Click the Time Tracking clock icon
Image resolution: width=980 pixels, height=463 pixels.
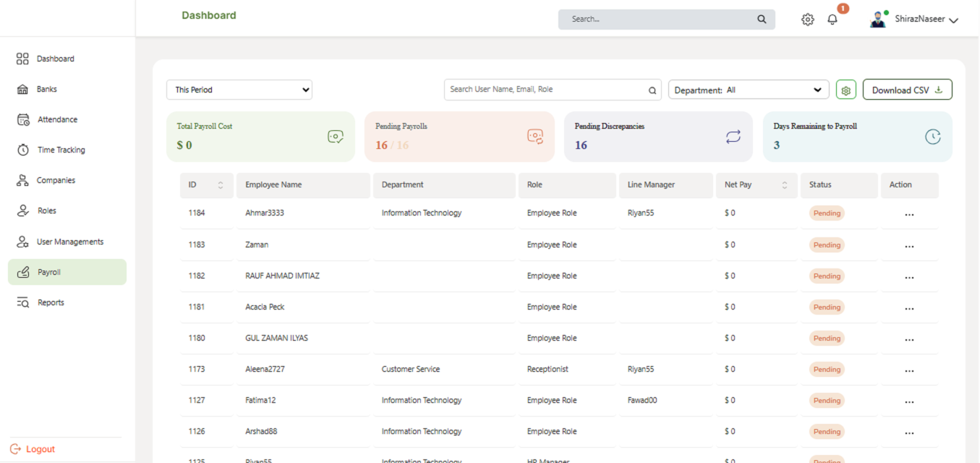pyautogui.click(x=22, y=149)
